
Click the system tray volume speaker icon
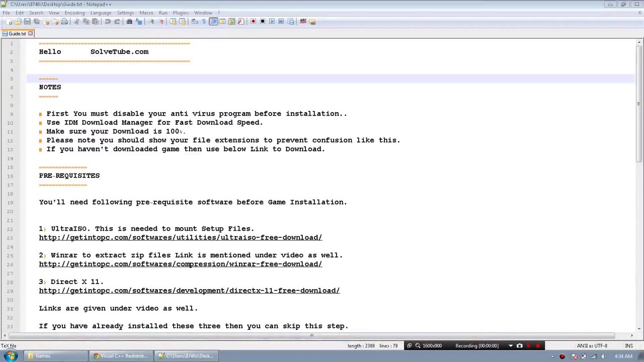(x=603, y=356)
